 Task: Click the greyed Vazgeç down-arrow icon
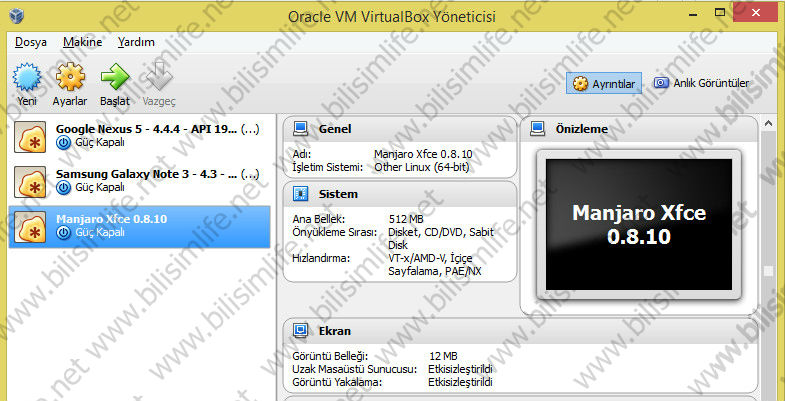tap(159, 77)
